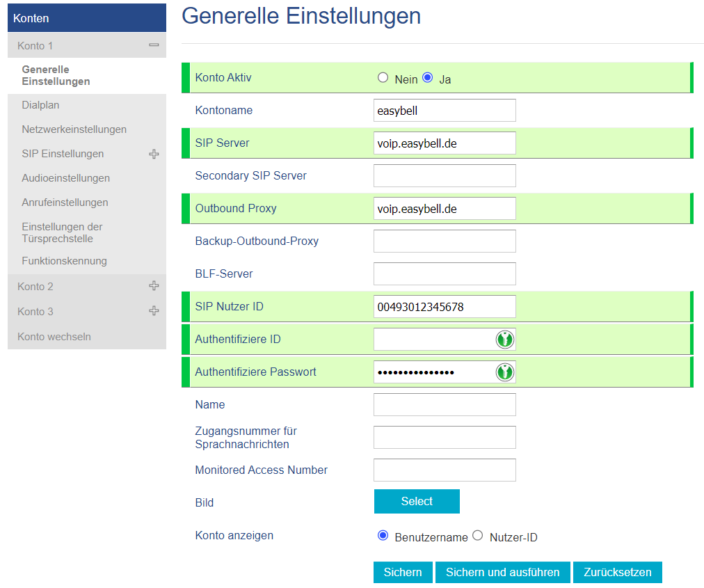Go to Audioeinstellungen page
The height and width of the screenshot is (588, 704).
coord(65,178)
